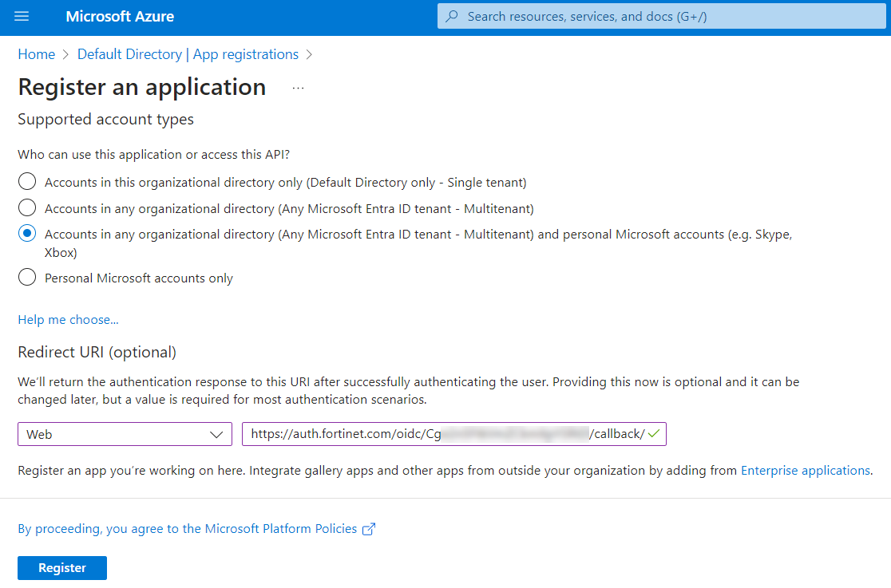Click the chevron after the Home breadcrumb

tap(66, 55)
